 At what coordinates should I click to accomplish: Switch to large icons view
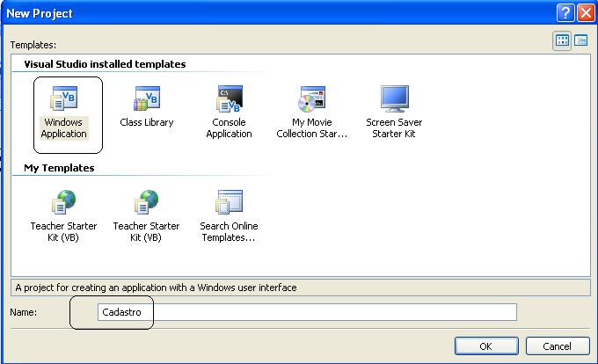[562, 40]
